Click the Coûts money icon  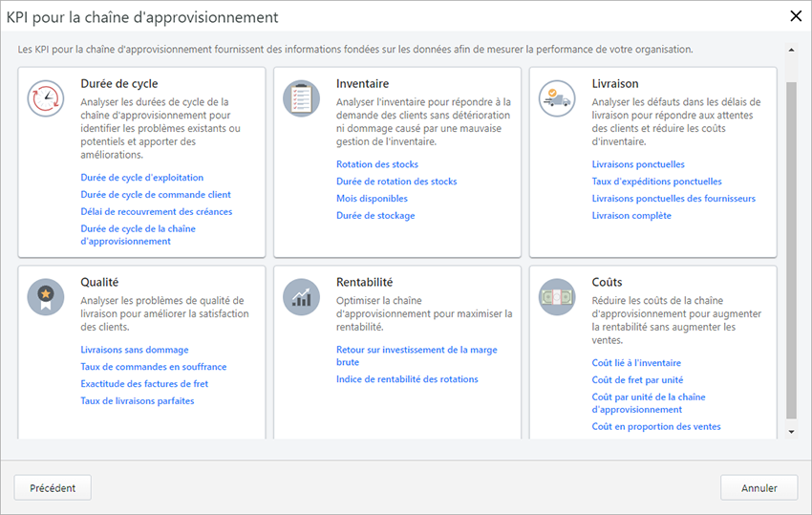[x=557, y=297]
